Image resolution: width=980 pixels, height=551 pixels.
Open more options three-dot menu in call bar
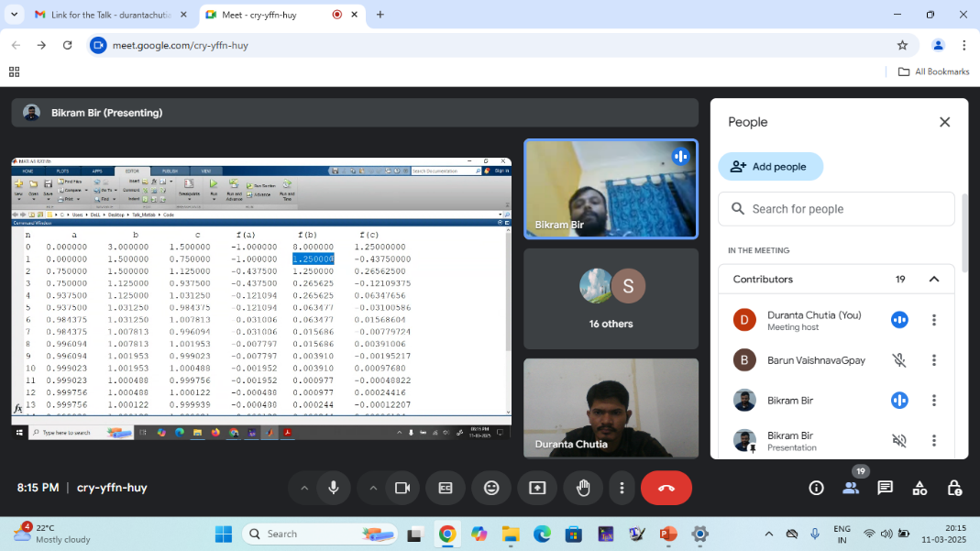[x=622, y=488]
